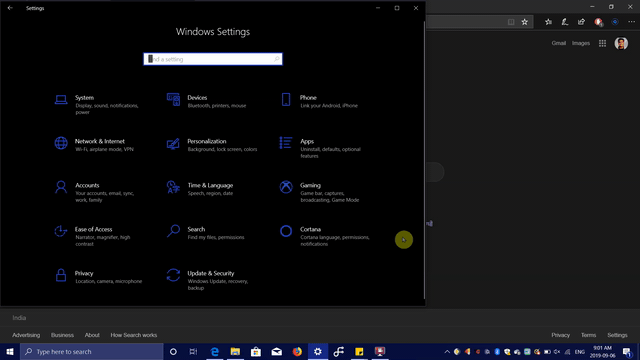Viewport: 640px width, 360px height.
Task: Click the magnifier in Find a setting box
Action: coord(276,59)
